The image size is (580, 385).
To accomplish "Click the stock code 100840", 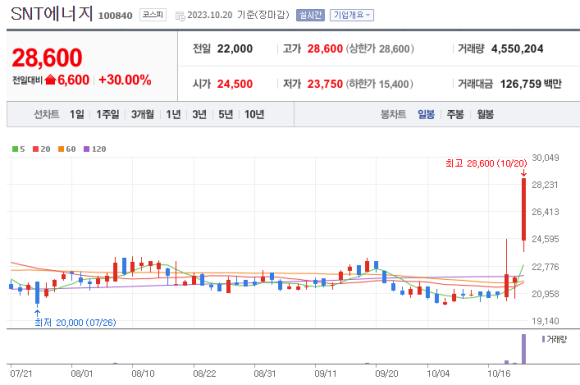I will [115, 16].
